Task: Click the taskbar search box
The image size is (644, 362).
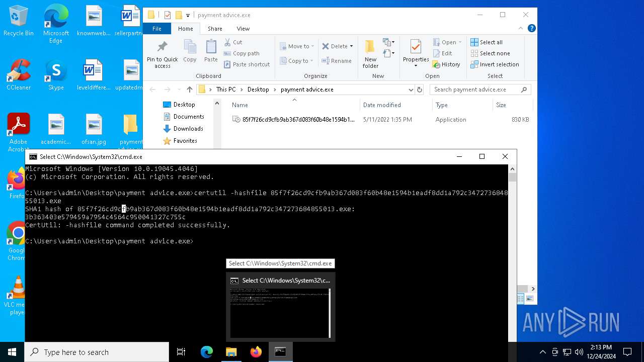Action: click(97, 352)
